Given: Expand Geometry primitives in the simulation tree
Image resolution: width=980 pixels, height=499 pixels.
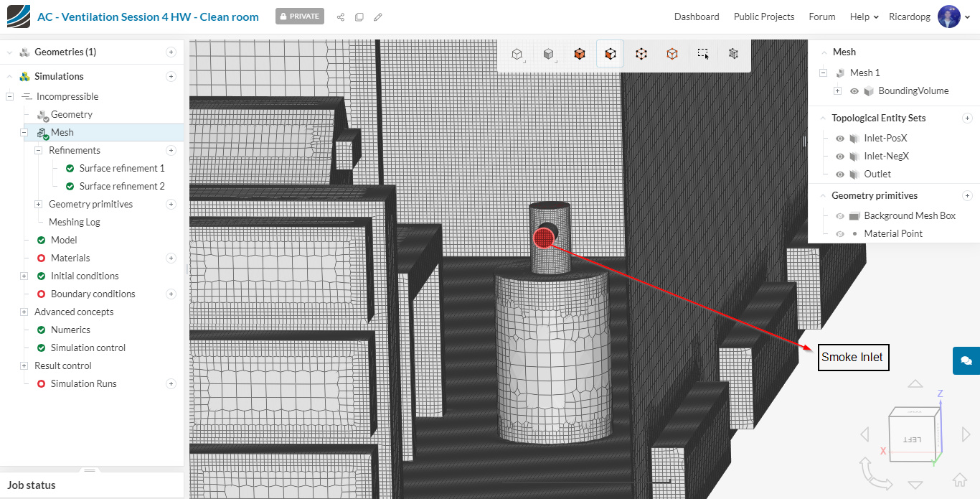Looking at the screenshot, I should [x=38, y=204].
